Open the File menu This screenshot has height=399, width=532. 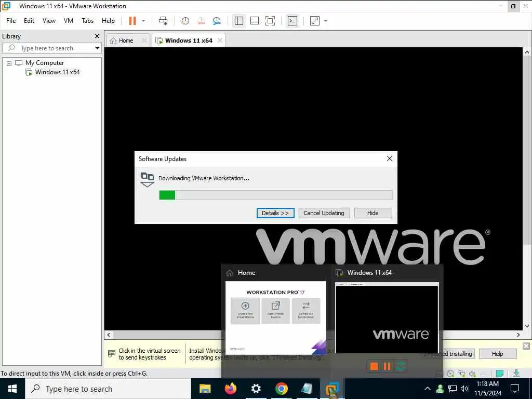click(x=11, y=21)
